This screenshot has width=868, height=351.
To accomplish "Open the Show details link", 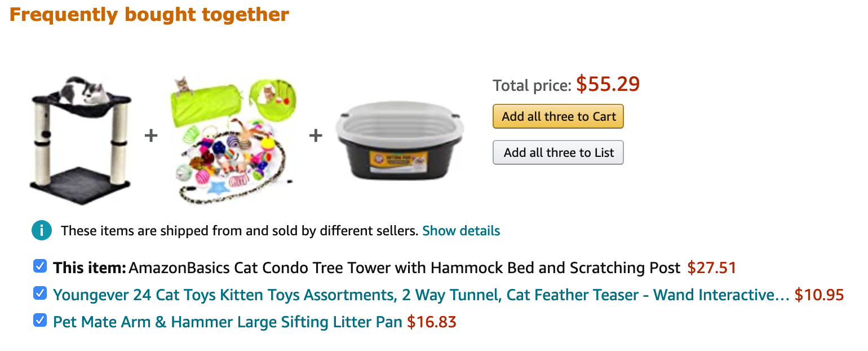I will pos(461,231).
